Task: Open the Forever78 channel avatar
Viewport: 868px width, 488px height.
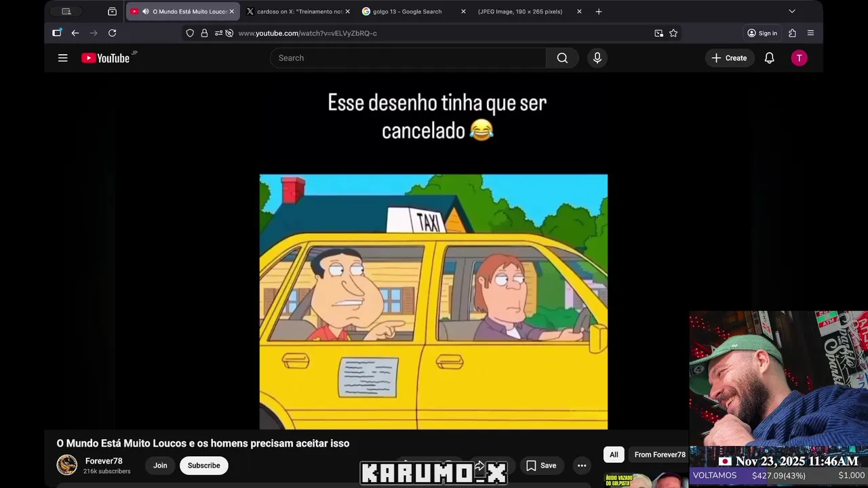Action: click(x=66, y=465)
